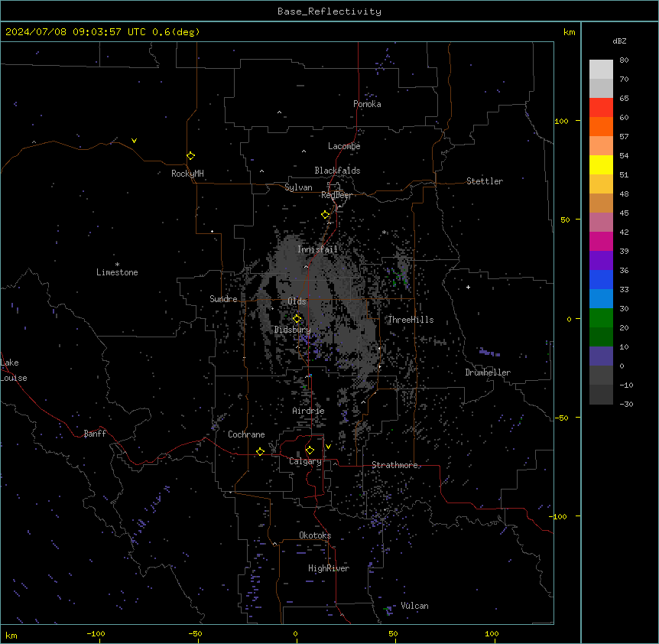The width and height of the screenshot is (659, 644).
Task: Click the Okotoks town label
Action: tap(315, 535)
